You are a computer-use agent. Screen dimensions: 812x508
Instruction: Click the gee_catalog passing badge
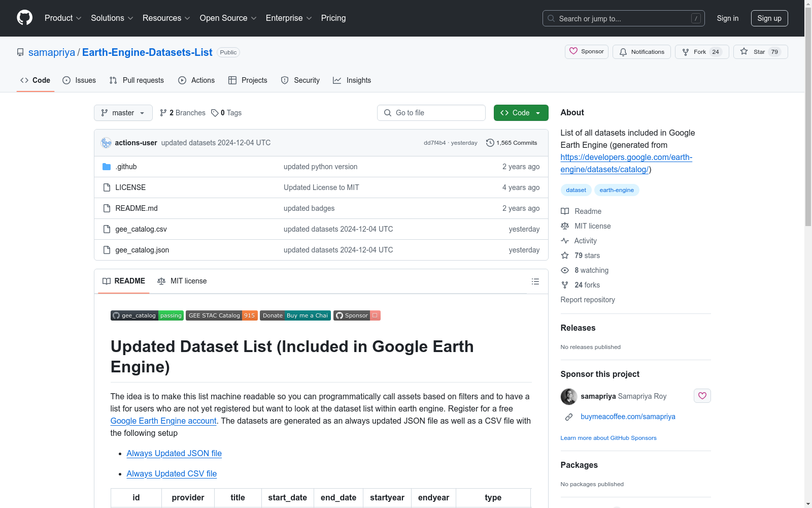147,315
